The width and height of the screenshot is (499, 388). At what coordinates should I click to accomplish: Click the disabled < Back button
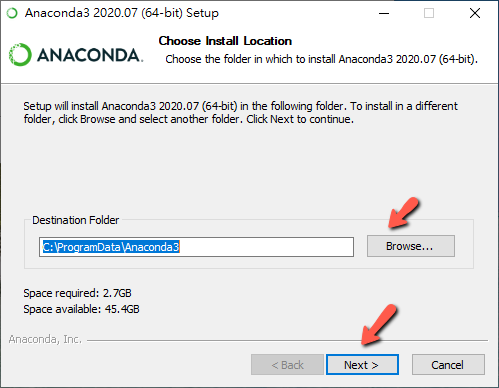point(287,365)
